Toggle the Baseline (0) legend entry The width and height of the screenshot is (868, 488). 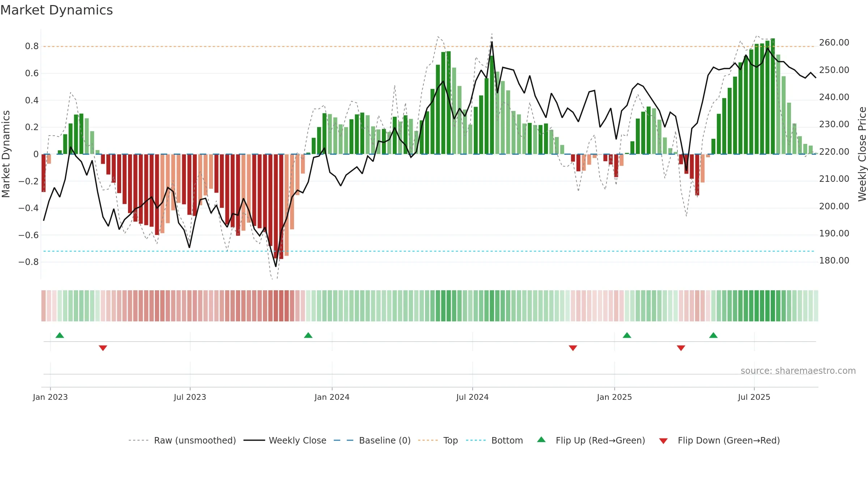click(x=372, y=440)
